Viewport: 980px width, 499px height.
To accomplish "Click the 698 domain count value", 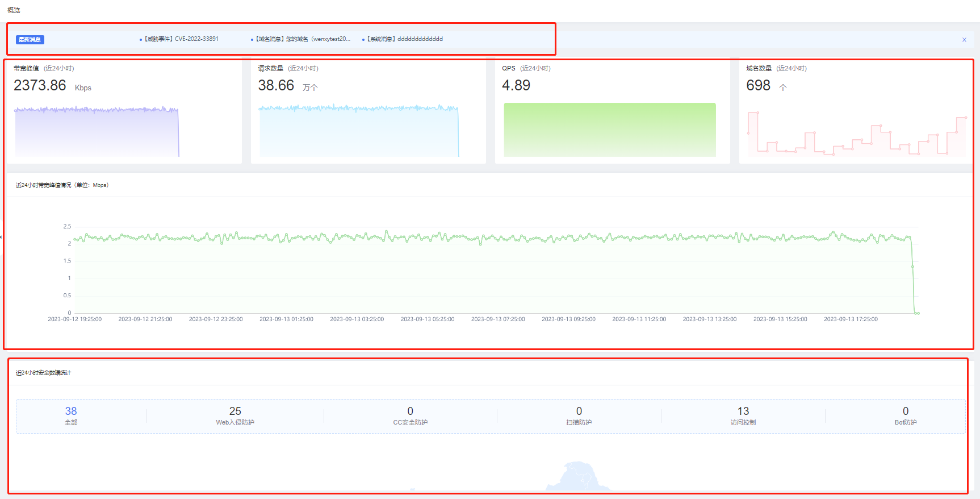I will (758, 85).
